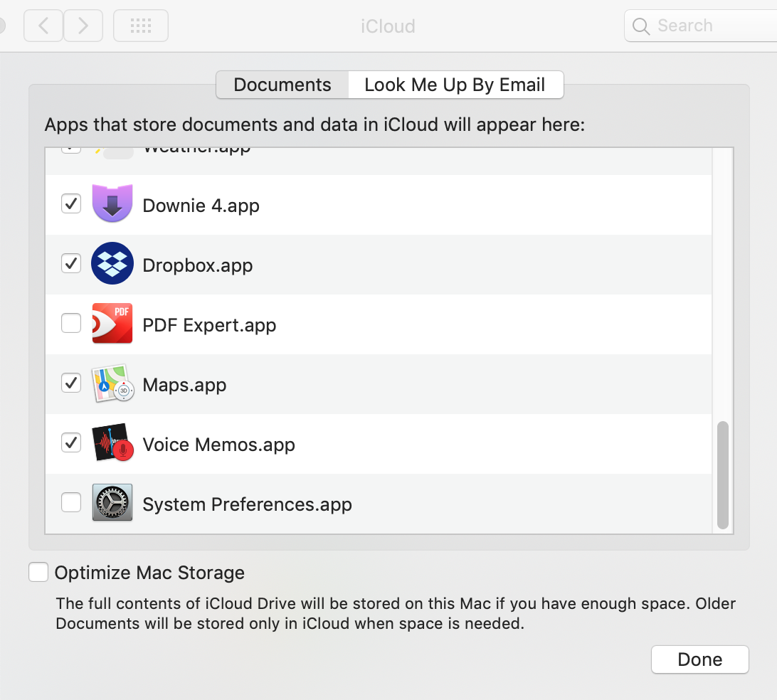Uncheck the Voice Memos.app checkbox
Image resolution: width=777 pixels, height=700 pixels.
(71, 443)
